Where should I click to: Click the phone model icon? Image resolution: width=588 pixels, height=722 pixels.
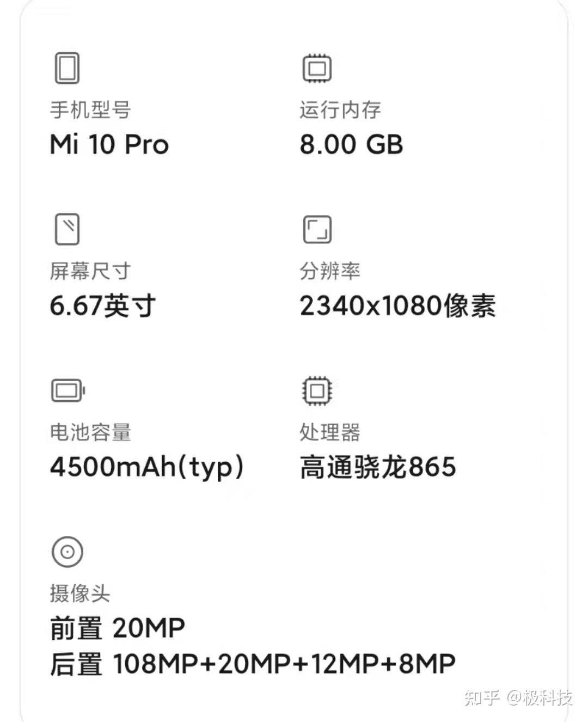pos(67,68)
